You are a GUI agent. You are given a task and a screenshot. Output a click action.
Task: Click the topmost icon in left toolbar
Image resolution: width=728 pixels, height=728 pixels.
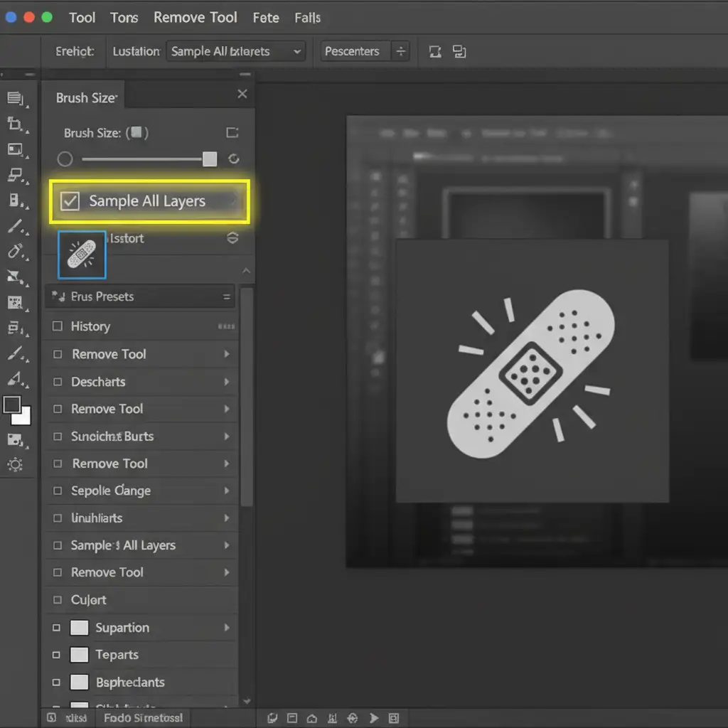[16, 99]
